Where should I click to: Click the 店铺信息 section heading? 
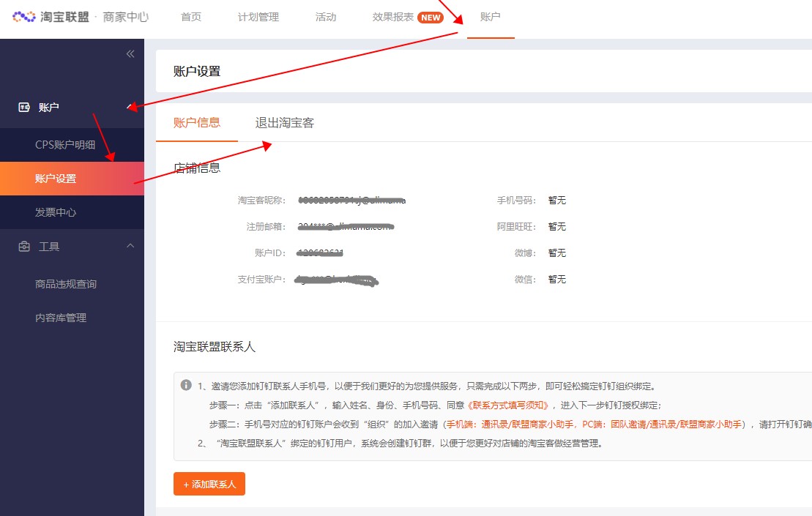197,168
